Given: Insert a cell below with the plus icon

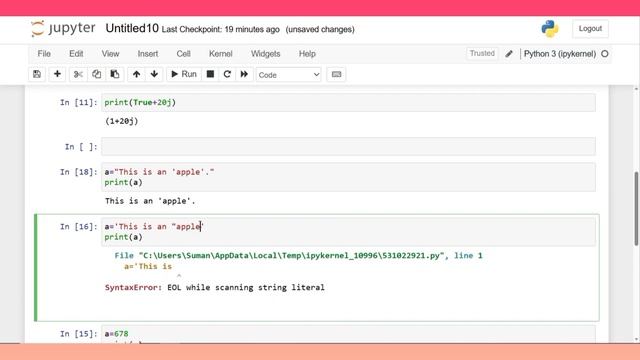Looking at the screenshot, I should [58, 74].
